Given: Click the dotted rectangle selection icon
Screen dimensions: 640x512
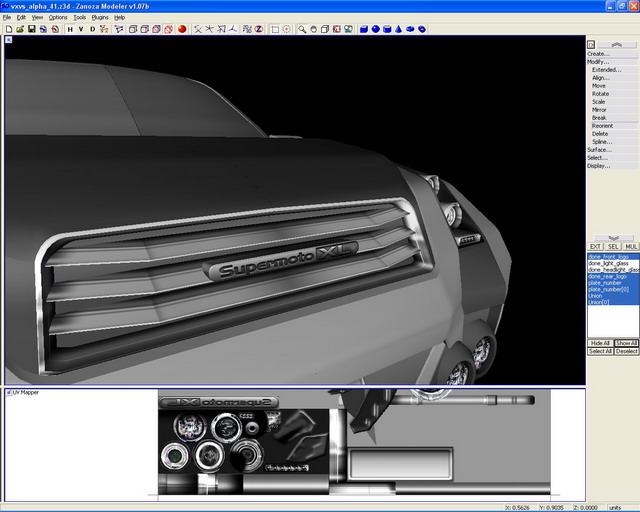Looking at the screenshot, I should click(x=275, y=29).
